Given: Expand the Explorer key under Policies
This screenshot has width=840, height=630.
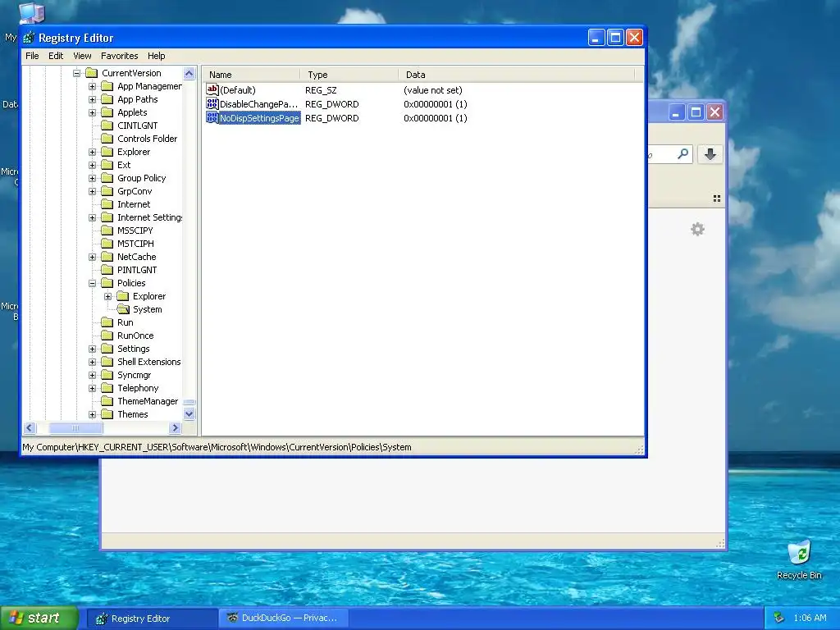Looking at the screenshot, I should coord(107,296).
